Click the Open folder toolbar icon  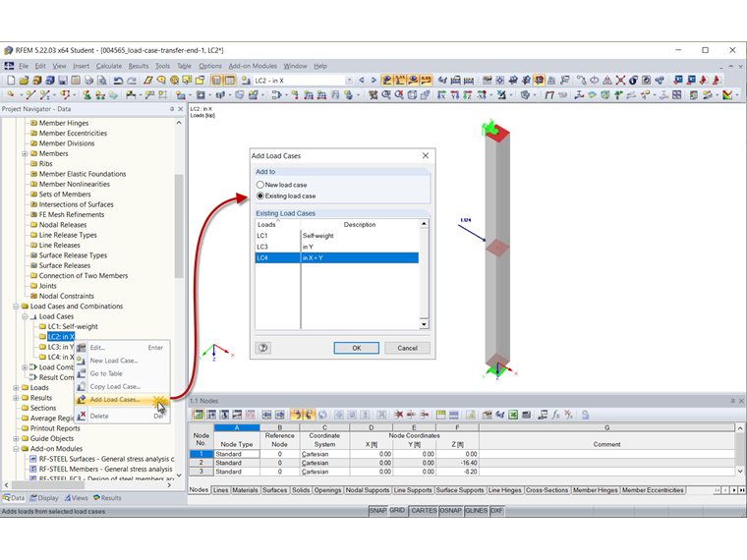pos(24,80)
